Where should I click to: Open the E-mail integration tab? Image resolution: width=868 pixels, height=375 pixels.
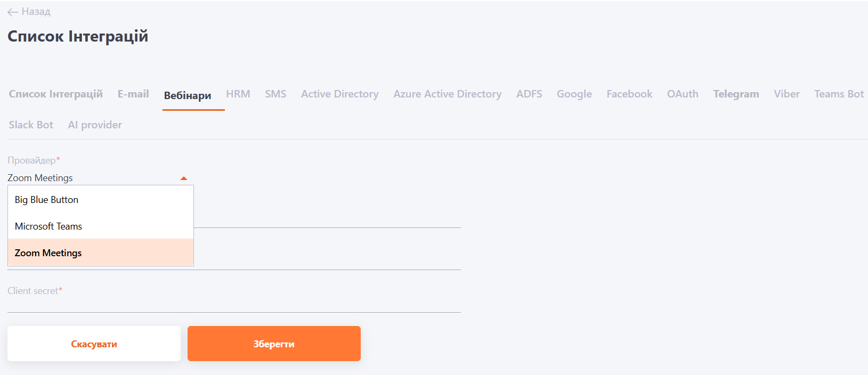tap(133, 94)
